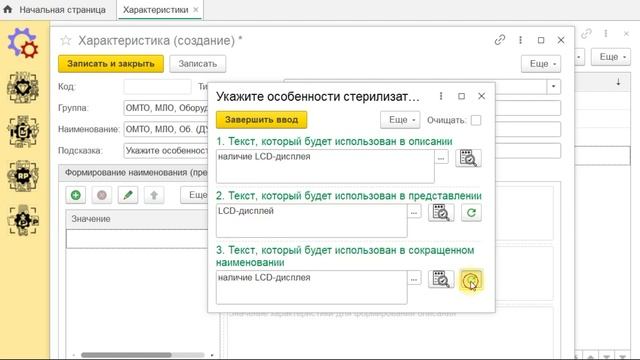Expand type dropdown arrow in Характеристика form
Image resolution: width=640 pixels, height=360 pixels.
553,87
